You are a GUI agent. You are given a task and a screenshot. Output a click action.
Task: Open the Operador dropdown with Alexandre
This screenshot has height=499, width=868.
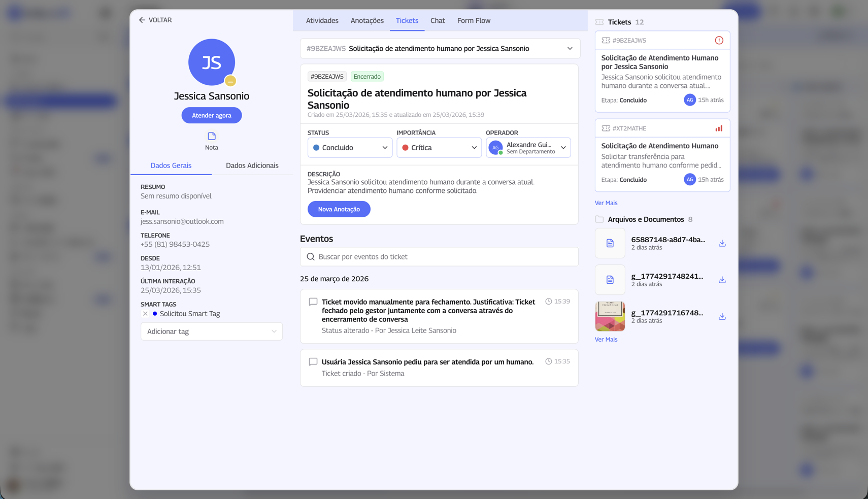(528, 148)
